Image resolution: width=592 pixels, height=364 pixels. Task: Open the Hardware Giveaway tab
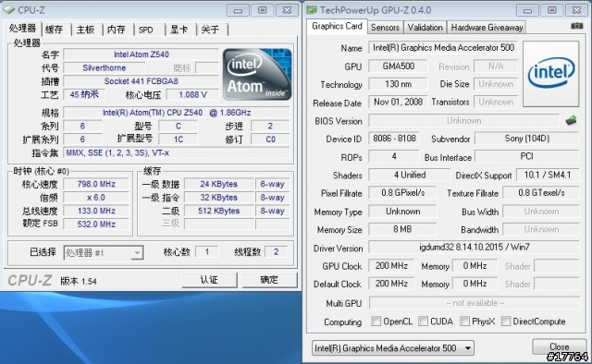(x=487, y=27)
